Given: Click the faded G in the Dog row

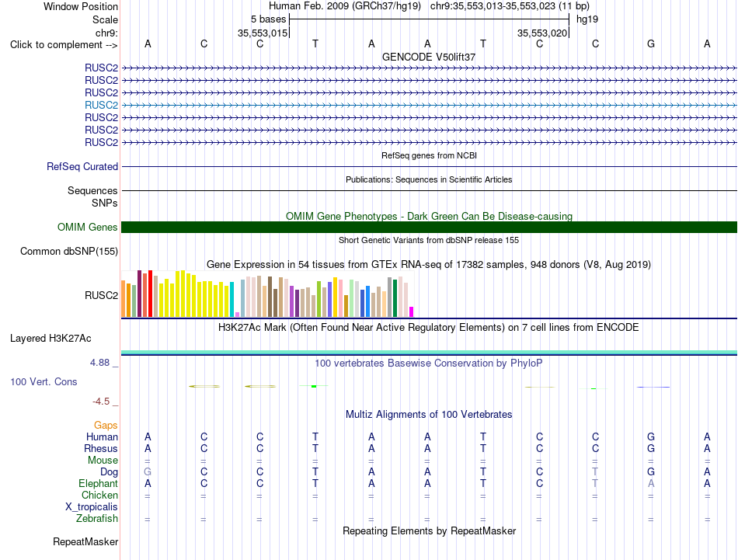Looking at the screenshot, I should (x=148, y=472).
